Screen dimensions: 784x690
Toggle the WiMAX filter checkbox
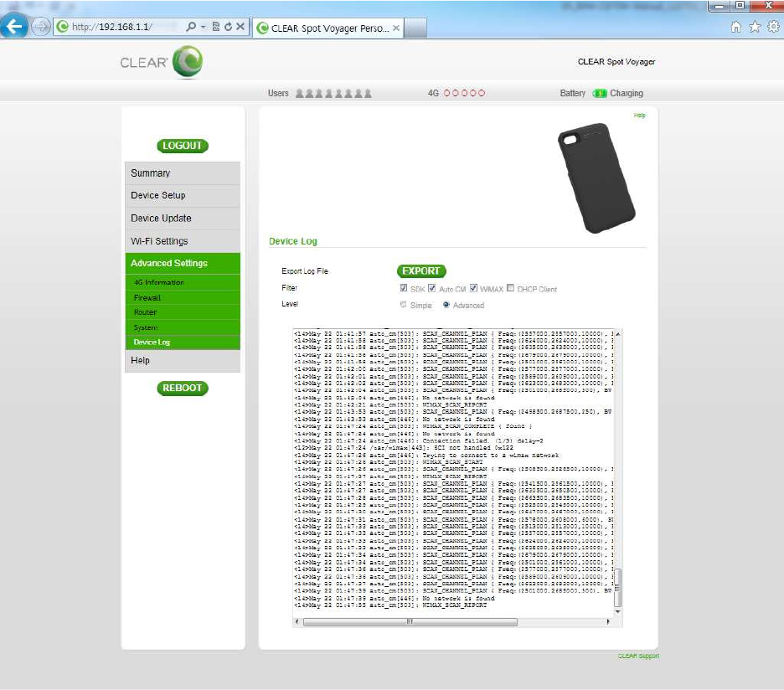[473, 288]
